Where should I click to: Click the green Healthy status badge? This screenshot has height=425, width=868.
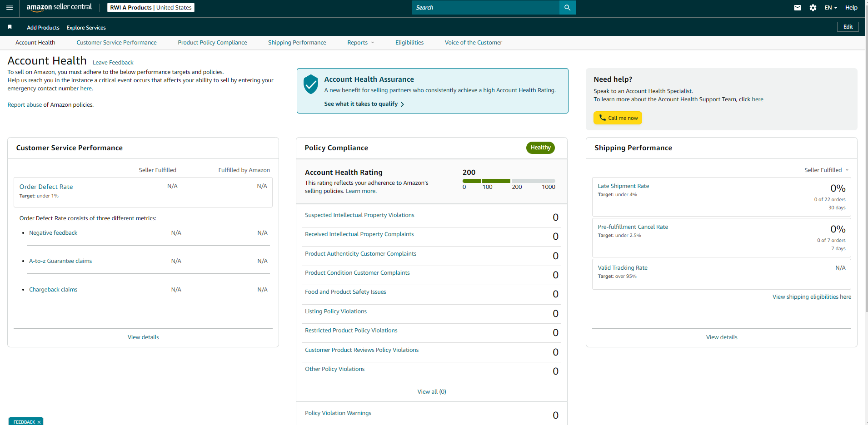540,148
